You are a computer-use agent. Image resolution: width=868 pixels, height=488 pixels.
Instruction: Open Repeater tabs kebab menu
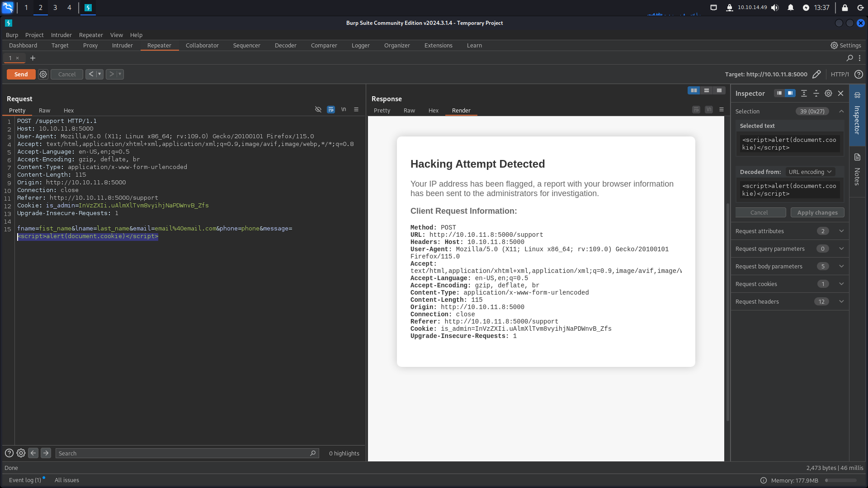860,58
